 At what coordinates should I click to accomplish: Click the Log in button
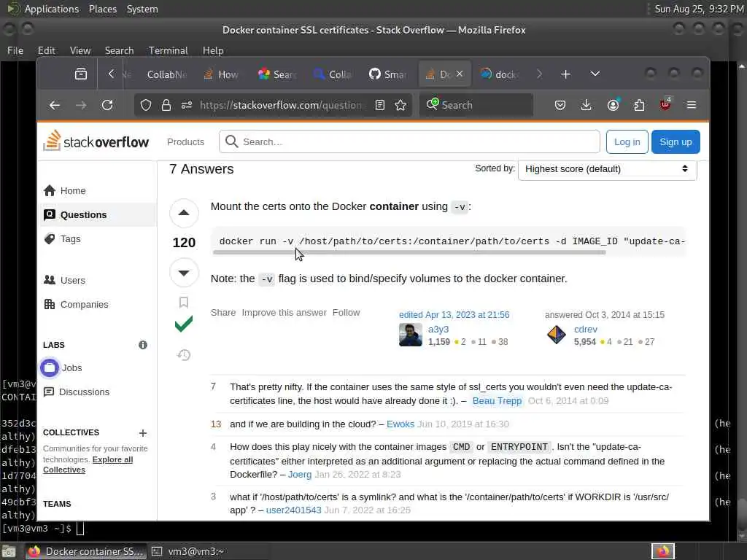627,142
